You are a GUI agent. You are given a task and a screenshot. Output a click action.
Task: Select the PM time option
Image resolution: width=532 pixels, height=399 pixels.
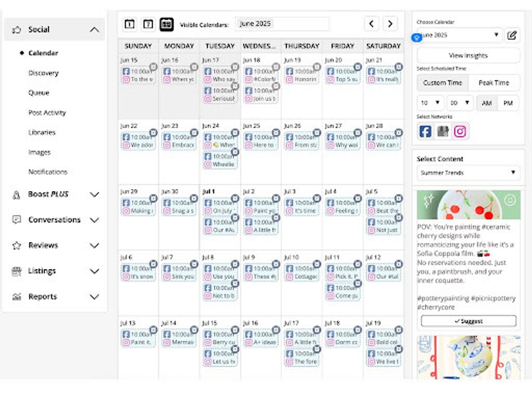[508, 103]
